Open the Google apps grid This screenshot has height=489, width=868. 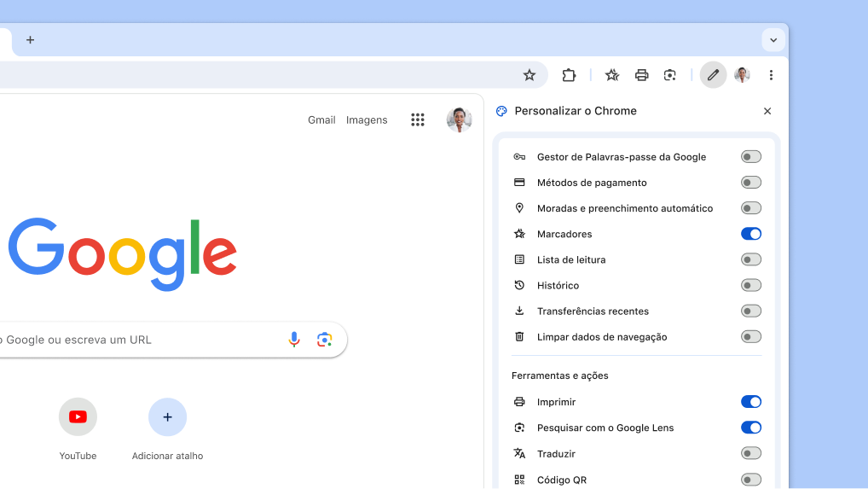coord(418,120)
